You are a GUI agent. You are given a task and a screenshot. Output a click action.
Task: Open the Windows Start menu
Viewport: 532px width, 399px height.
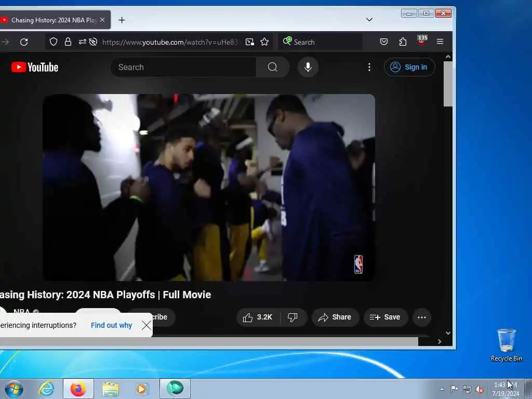pos(14,389)
